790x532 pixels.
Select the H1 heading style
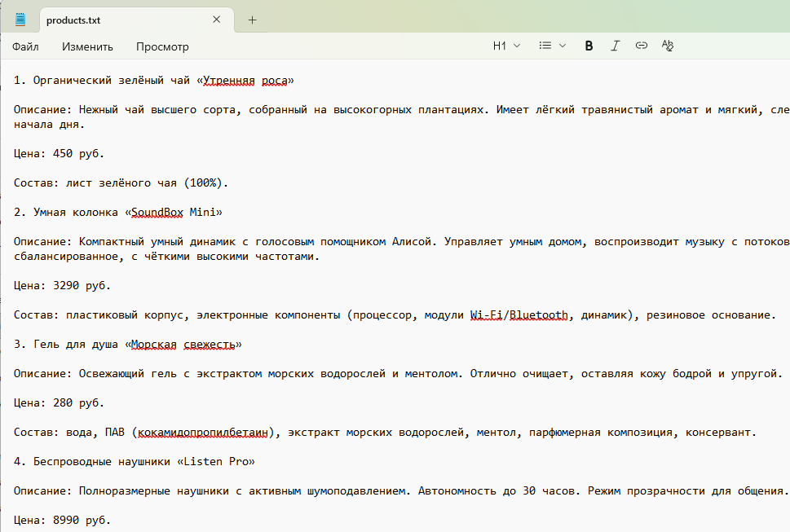499,46
